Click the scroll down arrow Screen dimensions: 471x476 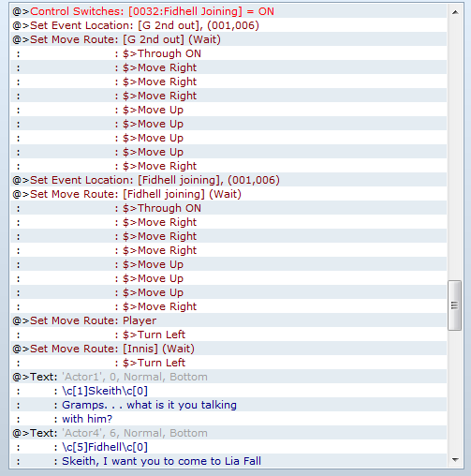click(x=455, y=460)
